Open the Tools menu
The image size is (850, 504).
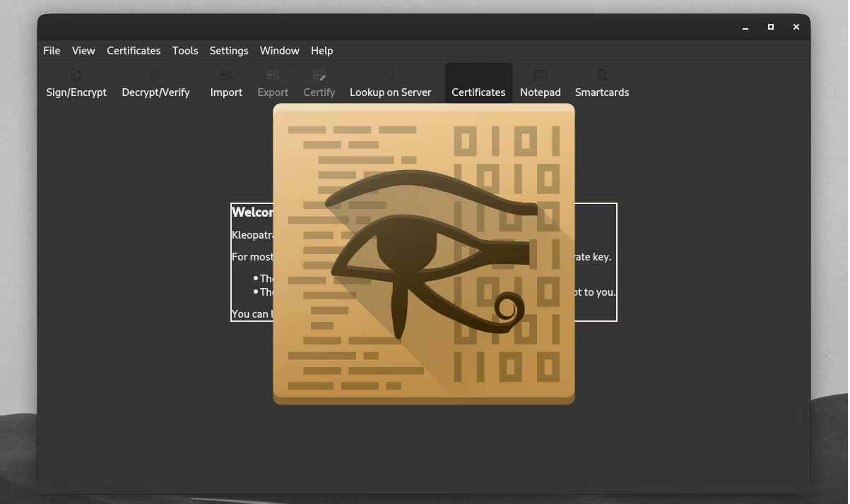pos(185,51)
